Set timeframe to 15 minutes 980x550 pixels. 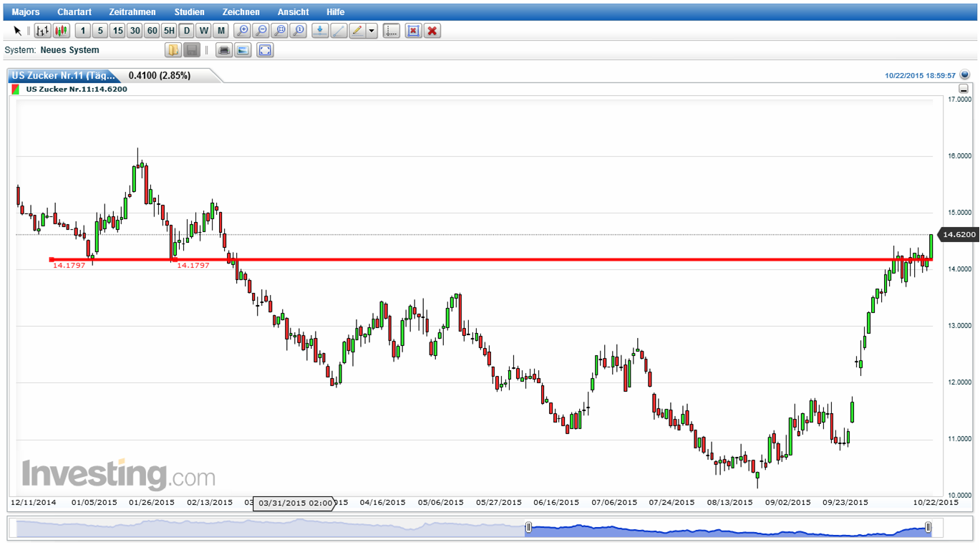click(x=117, y=31)
